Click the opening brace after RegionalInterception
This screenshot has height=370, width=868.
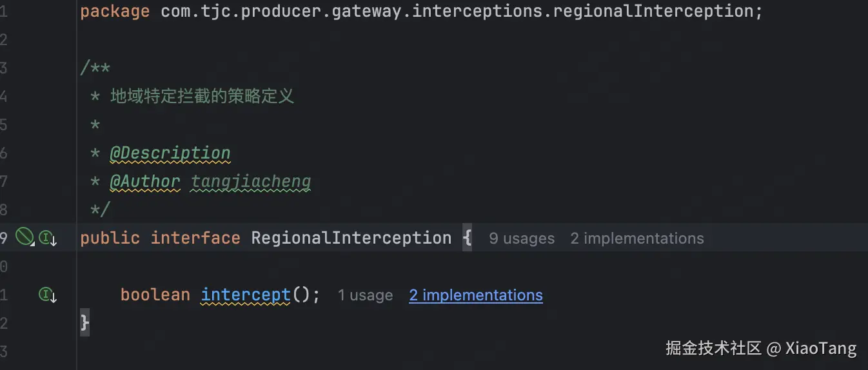(468, 238)
